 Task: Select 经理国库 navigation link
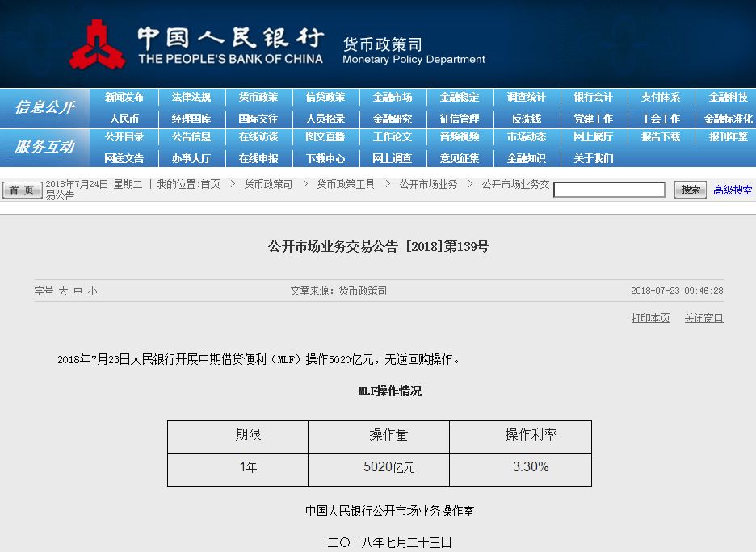(191, 119)
